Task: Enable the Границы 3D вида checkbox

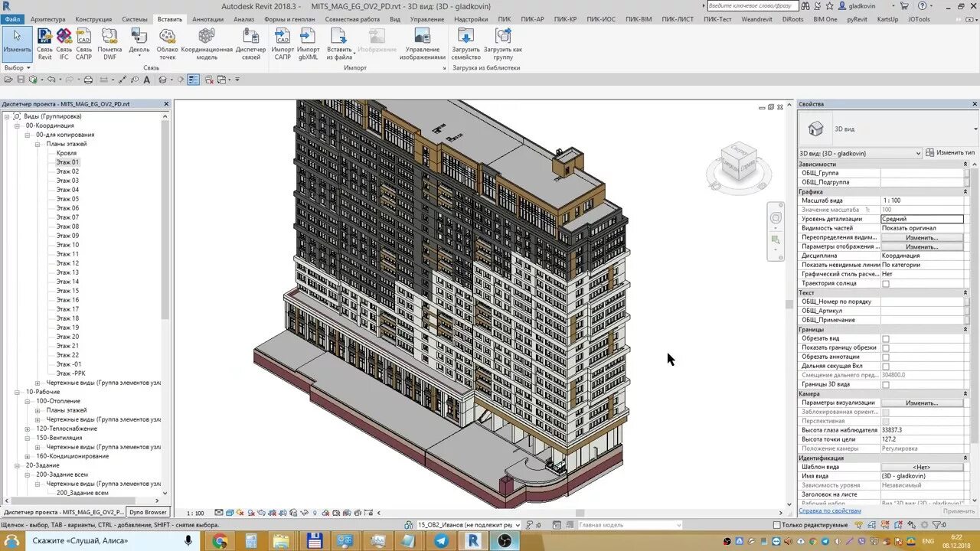Action: click(x=886, y=384)
